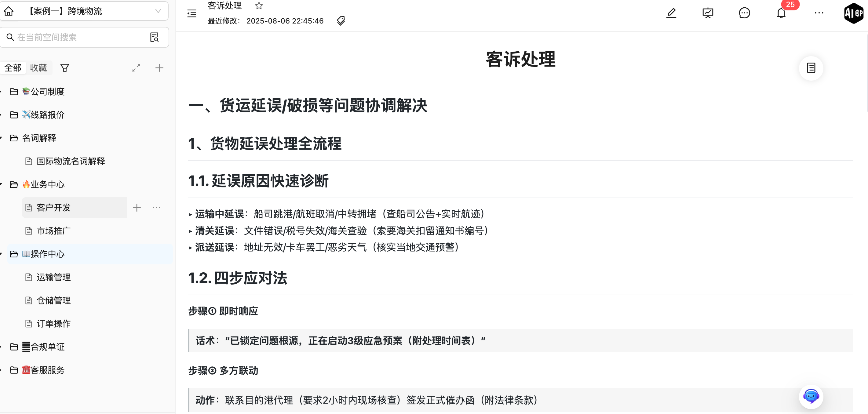Screen dimensions: 868x414
Task: Open the comments bubble icon
Action: (744, 13)
